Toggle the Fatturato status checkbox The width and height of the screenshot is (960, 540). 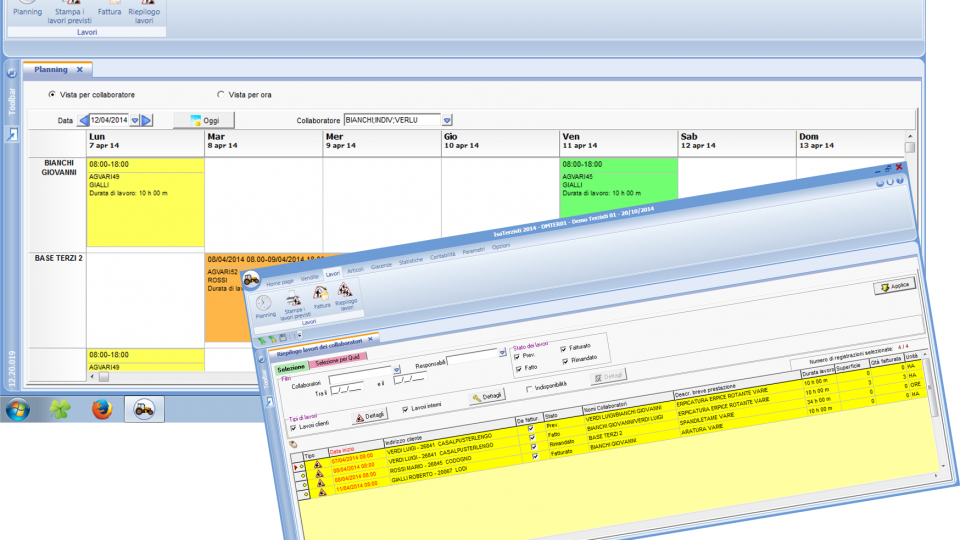pos(563,349)
